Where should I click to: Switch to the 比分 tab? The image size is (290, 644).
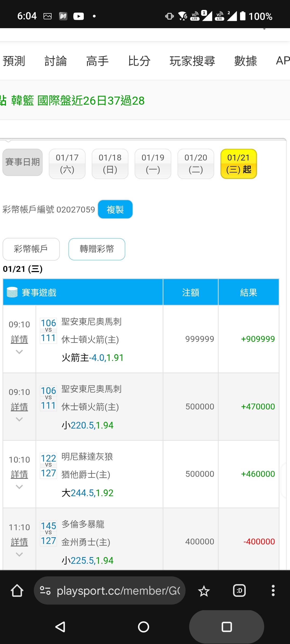(139, 61)
